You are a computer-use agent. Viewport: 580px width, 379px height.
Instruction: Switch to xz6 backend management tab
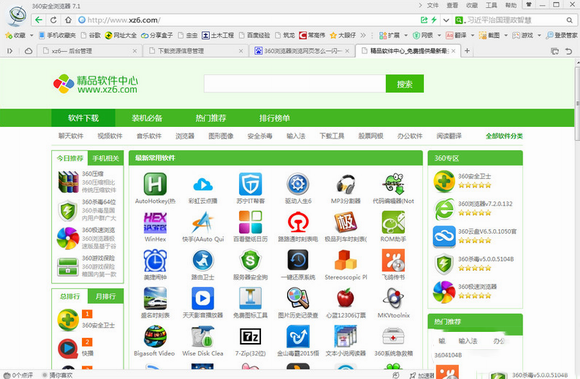90,51
